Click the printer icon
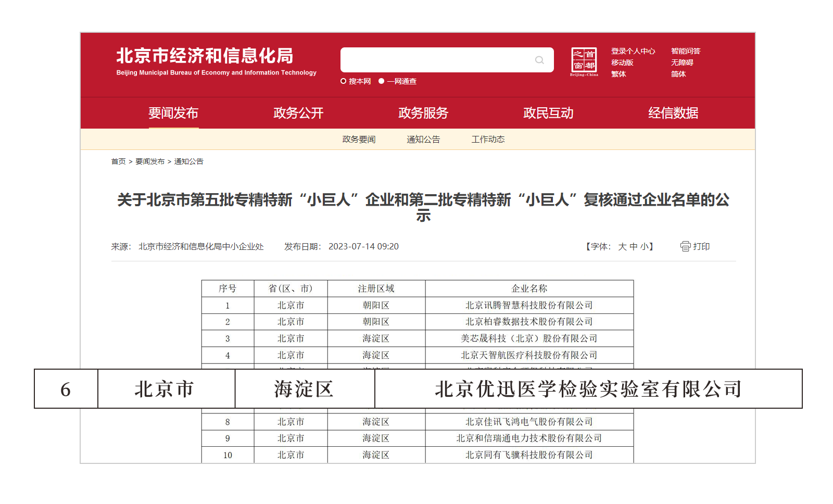The image size is (833, 504). click(685, 246)
